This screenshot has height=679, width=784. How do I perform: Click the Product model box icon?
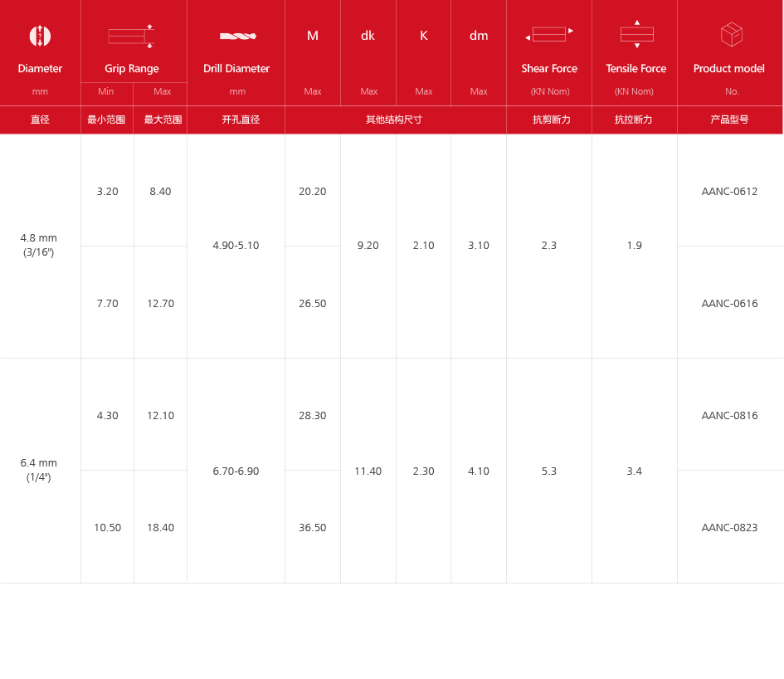[x=731, y=35]
